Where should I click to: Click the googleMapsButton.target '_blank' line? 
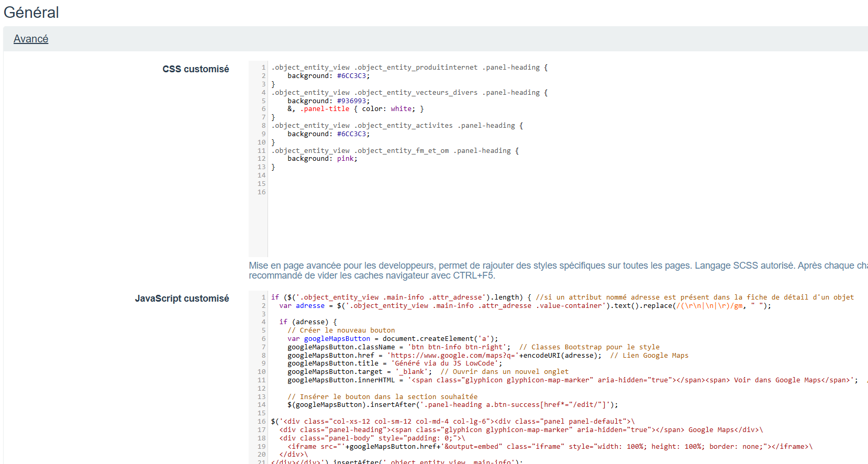pyautogui.click(x=359, y=372)
